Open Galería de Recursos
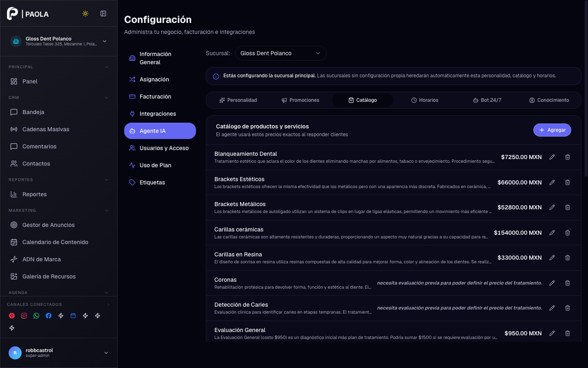The image size is (588, 368). click(59, 276)
